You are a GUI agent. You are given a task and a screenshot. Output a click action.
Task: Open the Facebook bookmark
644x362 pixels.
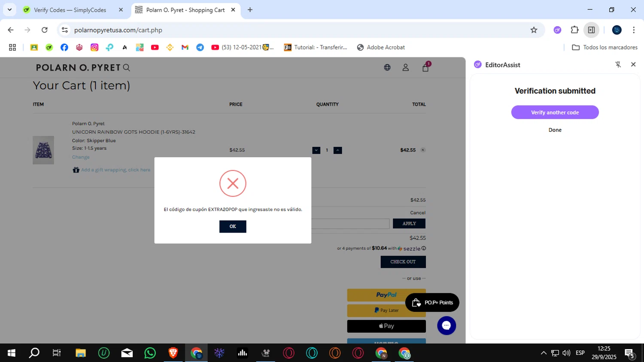64,47
